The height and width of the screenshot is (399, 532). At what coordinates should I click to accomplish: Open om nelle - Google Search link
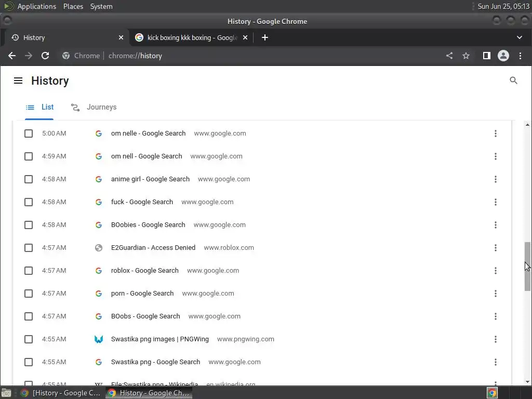click(x=148, y=134)
